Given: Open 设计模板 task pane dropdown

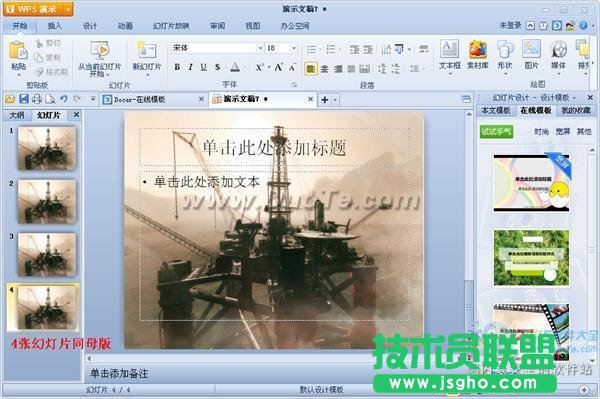Looking at the screenshot, I should point(574,98).
